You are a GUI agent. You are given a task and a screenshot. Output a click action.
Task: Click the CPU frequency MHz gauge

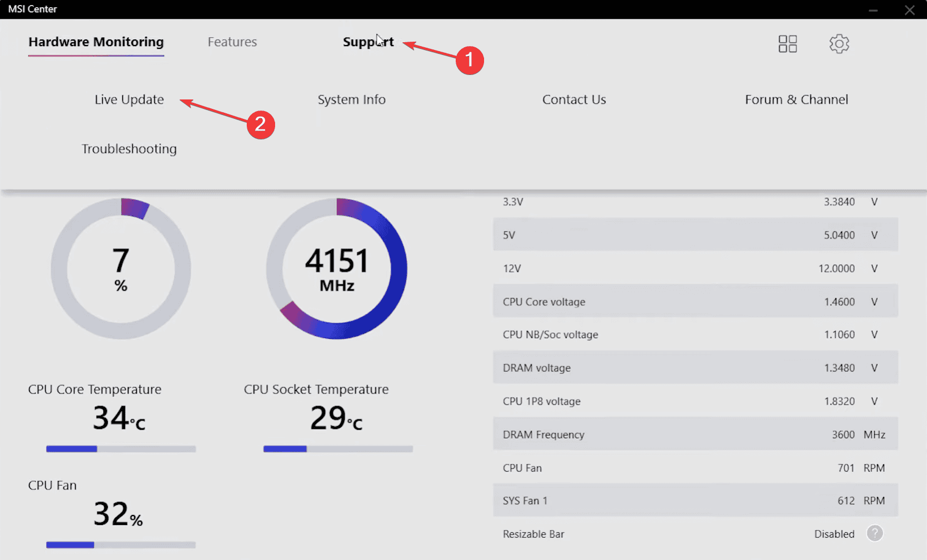coord(337,268)
